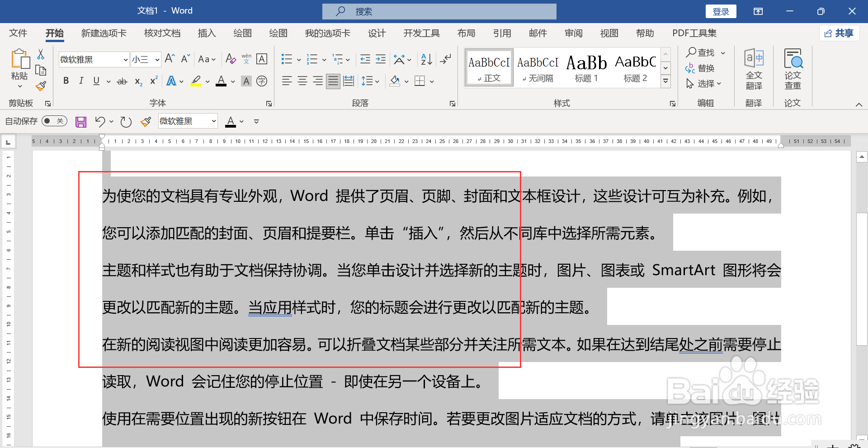Image resolution: width=868 pixels, height=448 pixels.
Task: Click the Find button
Action: (x=701, y=52)
